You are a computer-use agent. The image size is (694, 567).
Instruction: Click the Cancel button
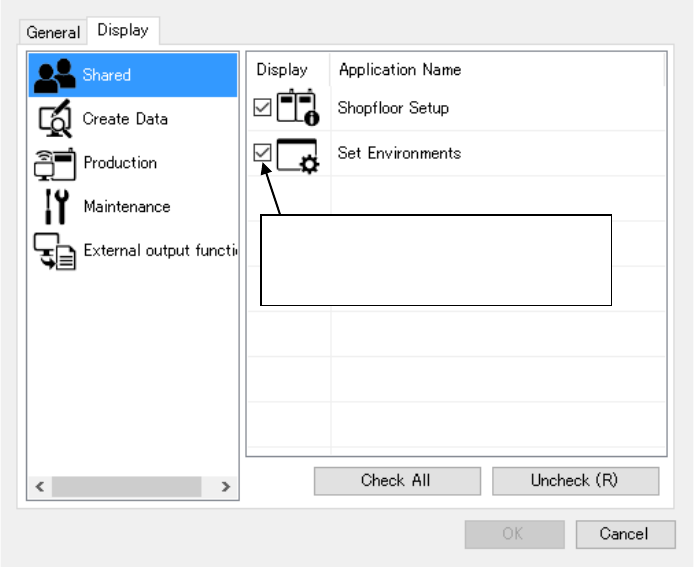tap(625, 534)
